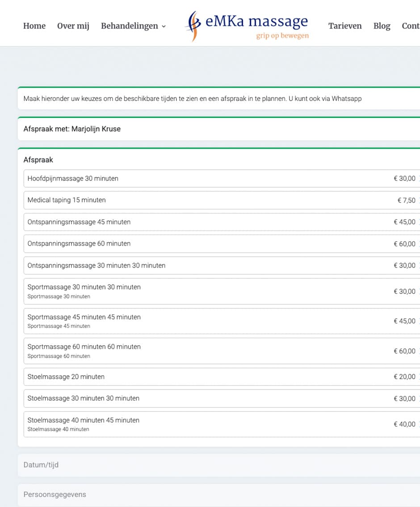Select Ontspanningsmassage 30 minuten option
Screen dimensions: 420x507
pos(221,265)
